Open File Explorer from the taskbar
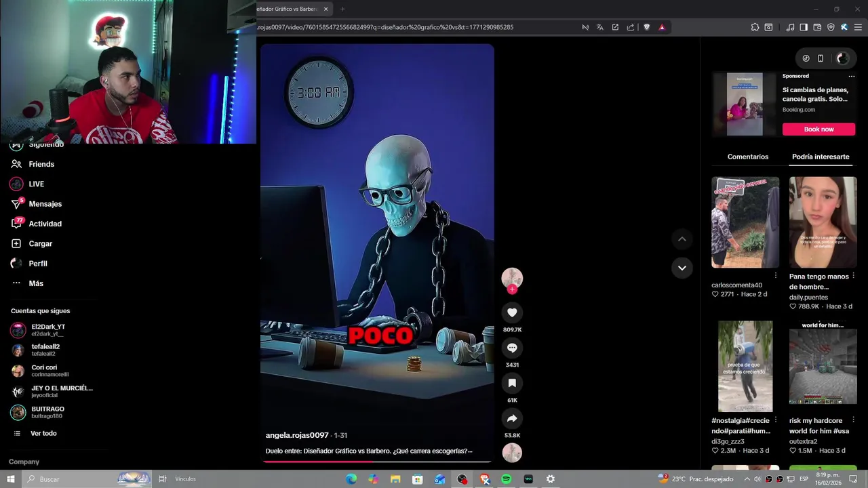The width and height of the screenshot is (868, 488). tap(395, 479)
